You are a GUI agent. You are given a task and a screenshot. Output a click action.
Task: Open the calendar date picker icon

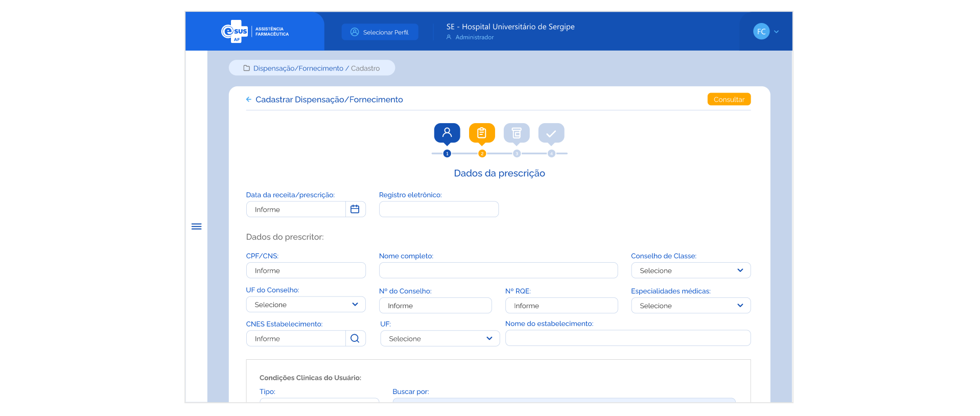pos(355,210)
